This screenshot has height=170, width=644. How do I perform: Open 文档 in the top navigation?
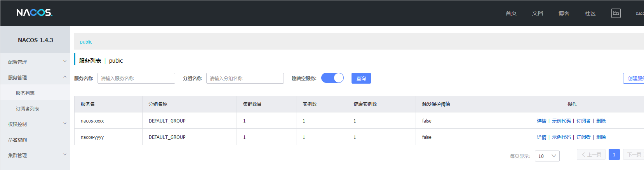[538, 13]
